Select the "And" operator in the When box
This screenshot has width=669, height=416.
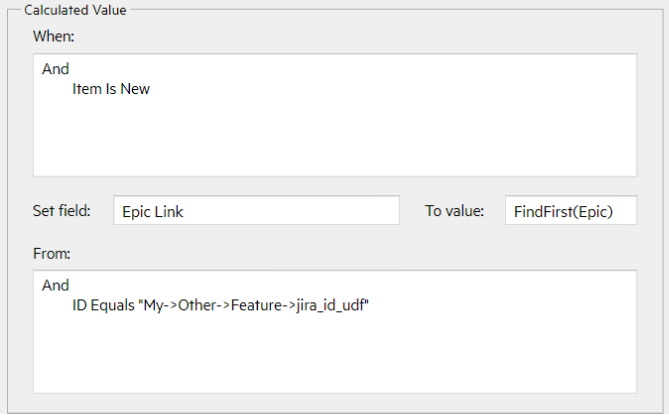(x=55, y=70)
